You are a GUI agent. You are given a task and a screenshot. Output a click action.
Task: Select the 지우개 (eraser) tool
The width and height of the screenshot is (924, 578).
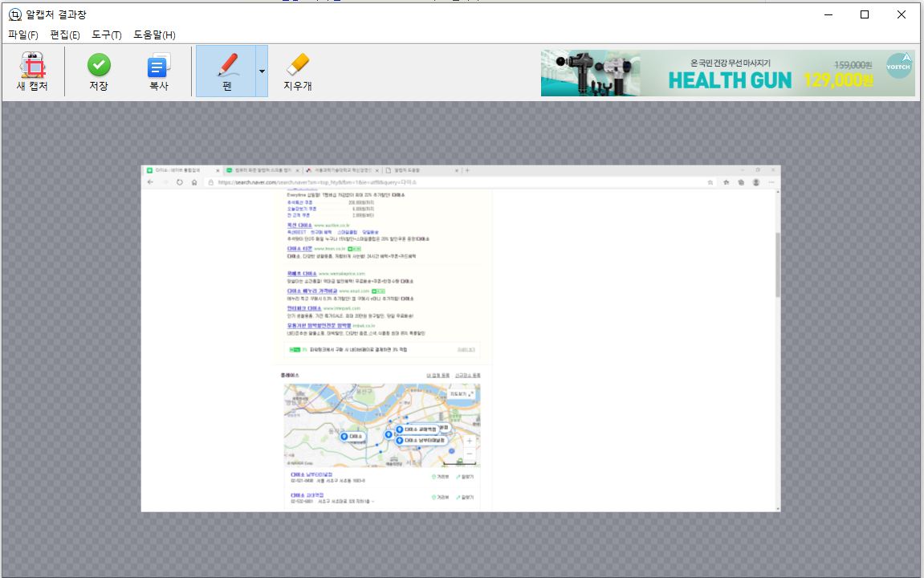(298, 71)
